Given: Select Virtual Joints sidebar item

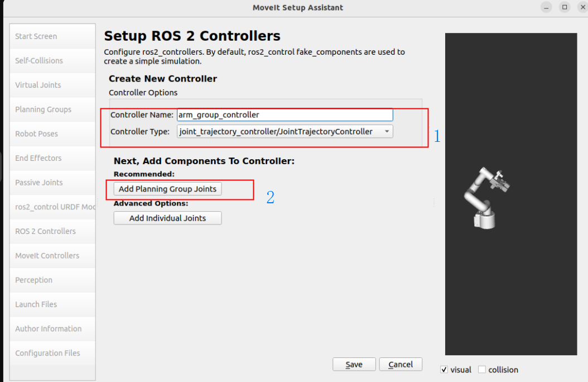Looking at the screenshot, I should click(52, 85).
